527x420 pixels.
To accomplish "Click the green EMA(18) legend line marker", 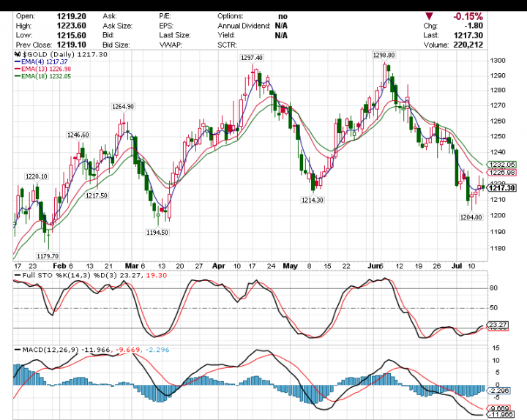I will point(16,77).
